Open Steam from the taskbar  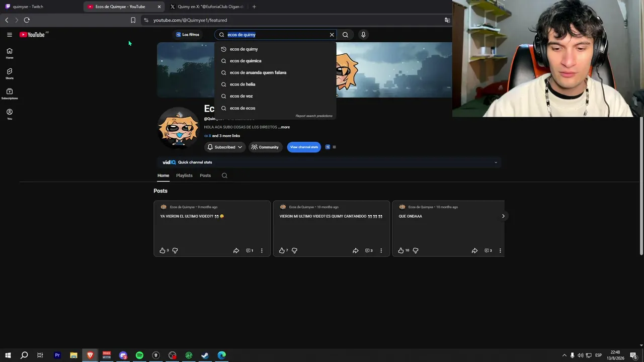pyautogui.click(x=205, y=355)
